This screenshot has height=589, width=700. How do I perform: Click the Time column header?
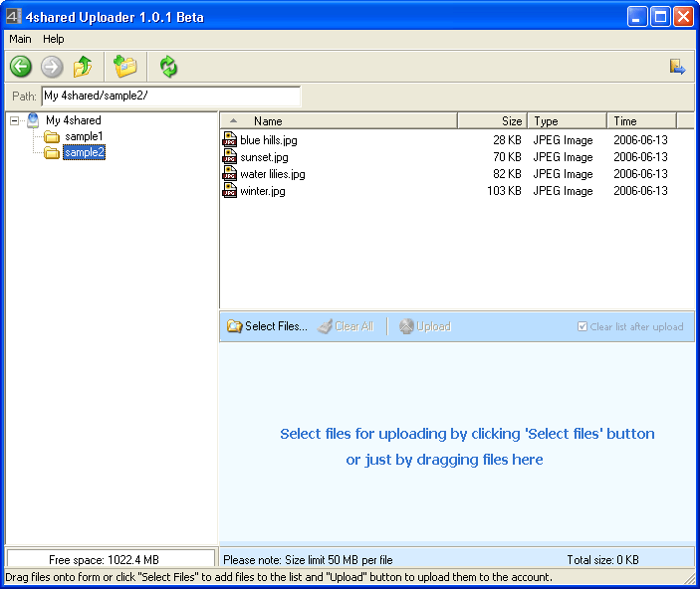pos(641,121)
